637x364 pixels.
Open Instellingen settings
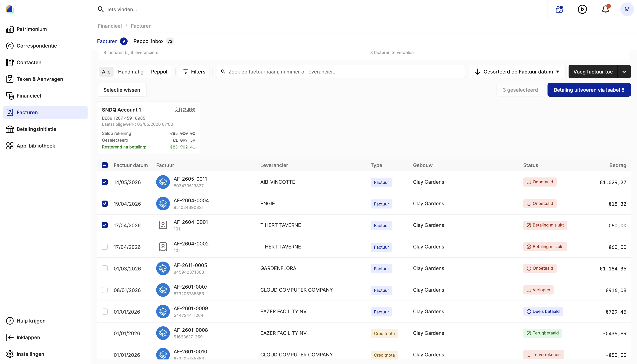point(45,354)
